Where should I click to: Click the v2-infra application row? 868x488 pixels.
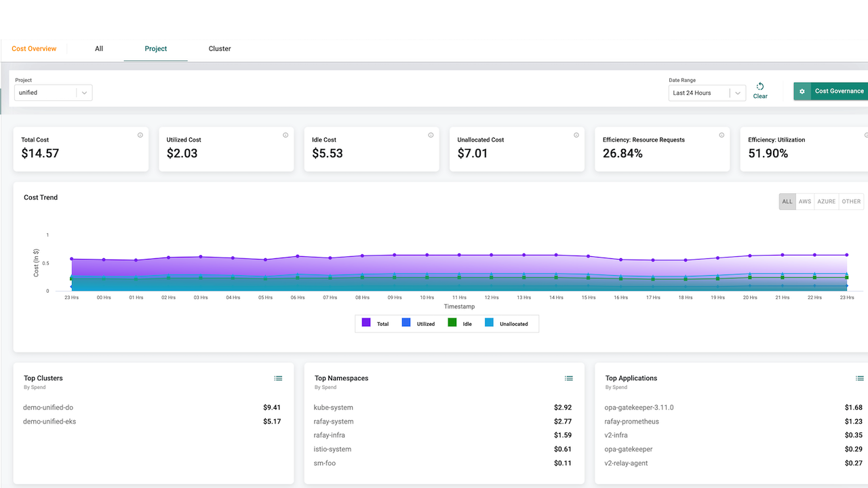pos(734,435)
